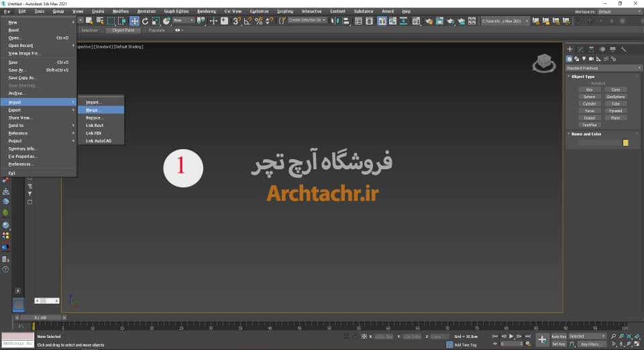Click the Pyramid primitive button
644x350 pixels.
pos(615,111)
